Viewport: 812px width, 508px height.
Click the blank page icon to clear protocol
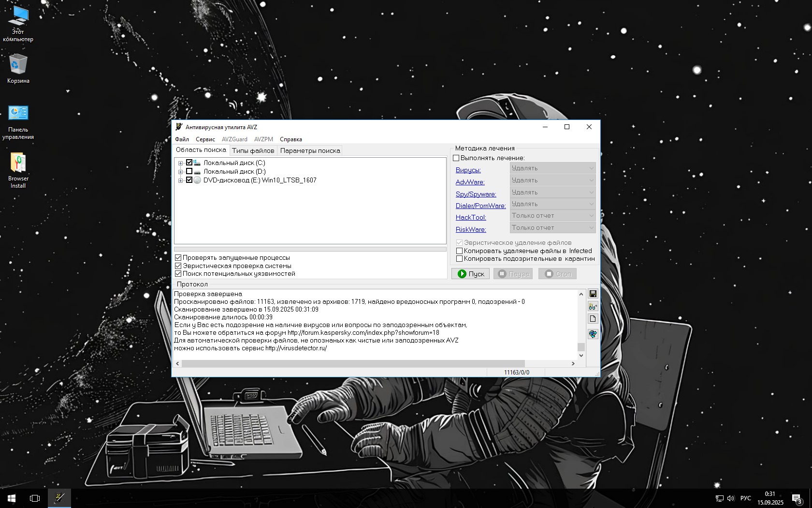tap(593, 319)
